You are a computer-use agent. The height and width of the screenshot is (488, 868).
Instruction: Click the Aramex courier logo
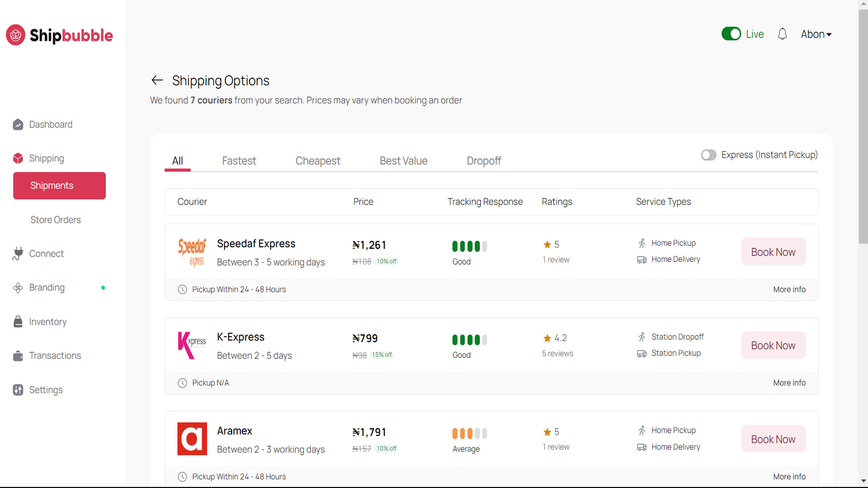(192, 439)
